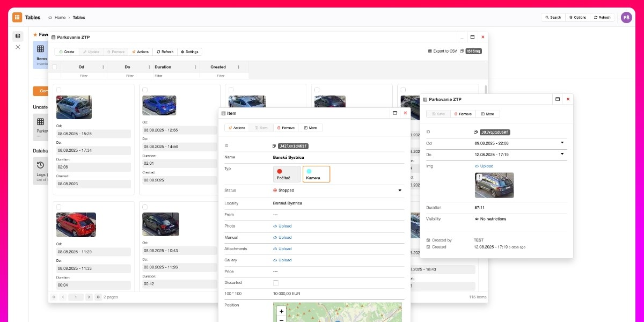The width and height of the screenshot is (644, 322).
Task: Go to next page in pagination
Action: (x=89, y=297)
